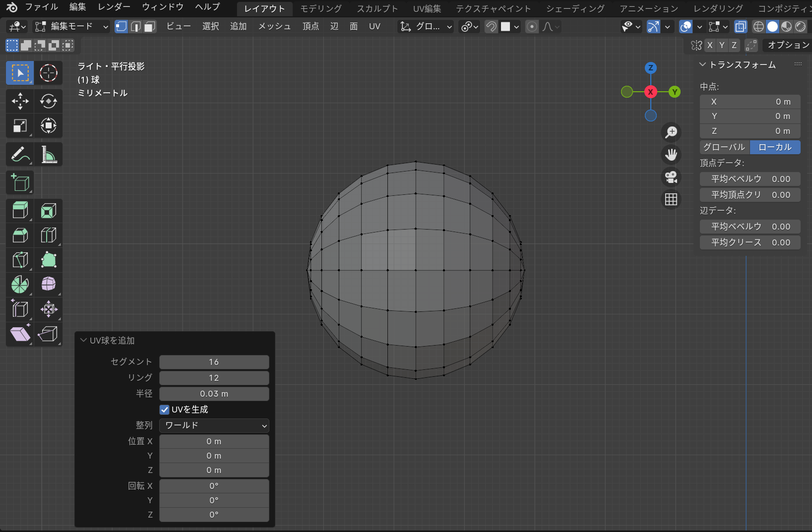Adjust the セグメント value field

pyautogui.click(x=214, y=362)
